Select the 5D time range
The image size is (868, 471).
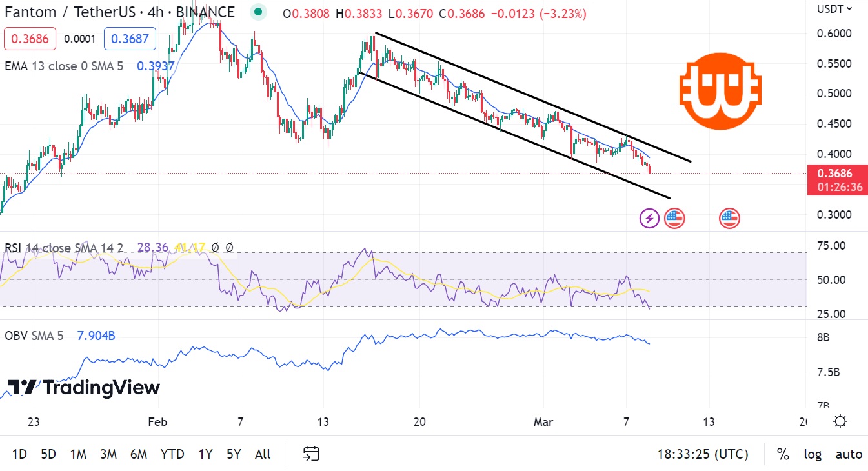[48, 454]
